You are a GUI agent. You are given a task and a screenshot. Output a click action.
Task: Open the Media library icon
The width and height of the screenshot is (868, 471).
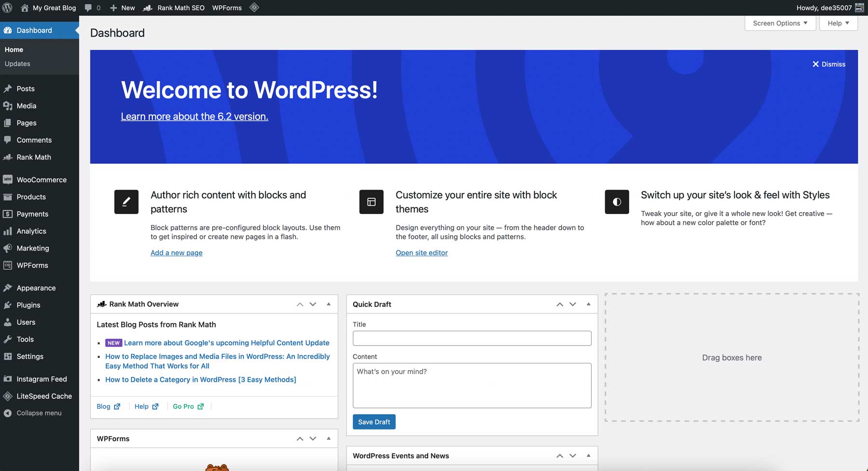(8, 106)
